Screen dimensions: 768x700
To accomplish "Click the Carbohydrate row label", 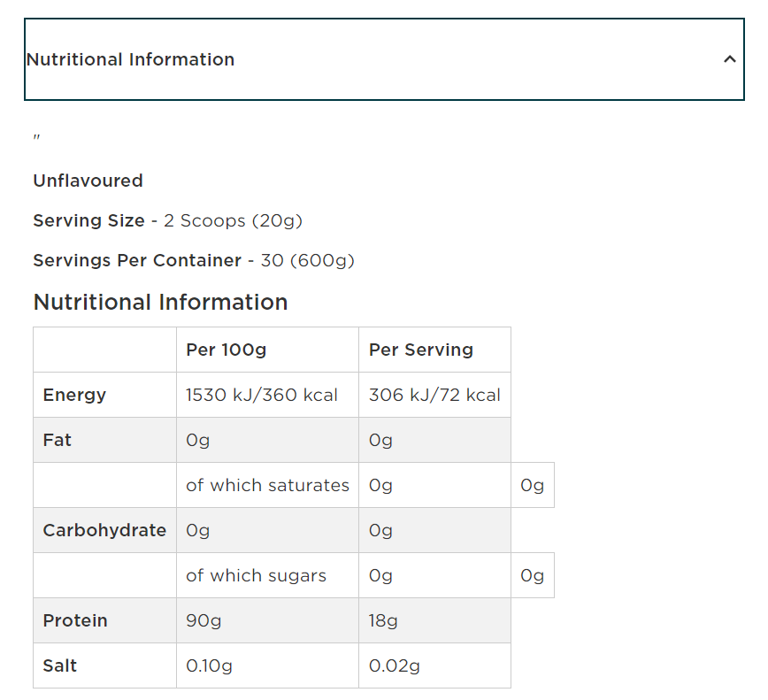I will (x=104, y=530).
